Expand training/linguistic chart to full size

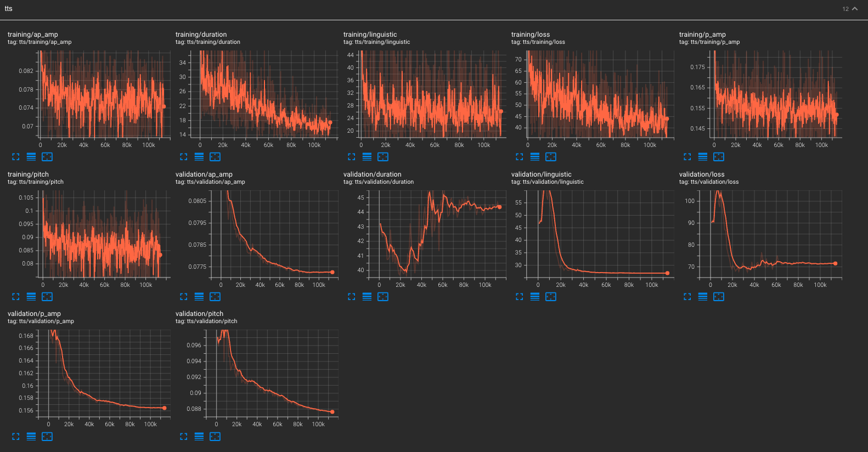352,157
